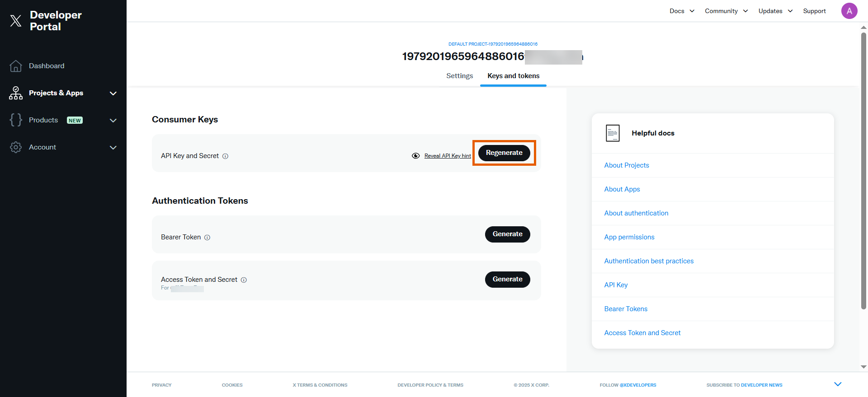Open the Privacy footer link
This screenshot has width=868, height=397.
pos(161,385)
